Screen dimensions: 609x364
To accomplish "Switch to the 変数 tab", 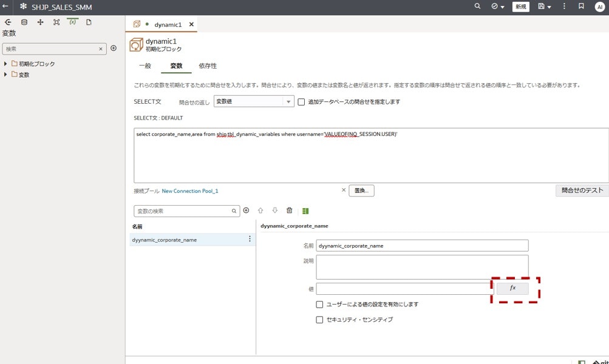I will click(x=176, y=66).
